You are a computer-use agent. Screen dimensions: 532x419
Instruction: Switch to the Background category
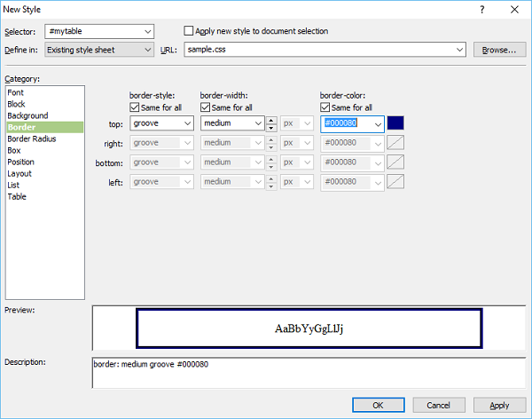(27, 115)
